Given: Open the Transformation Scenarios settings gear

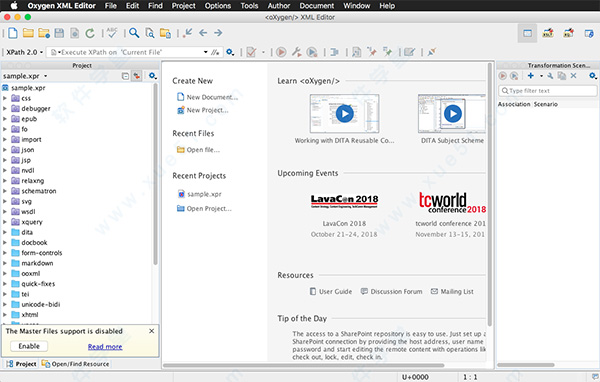Looking at the screenshot, I should 593,76.
